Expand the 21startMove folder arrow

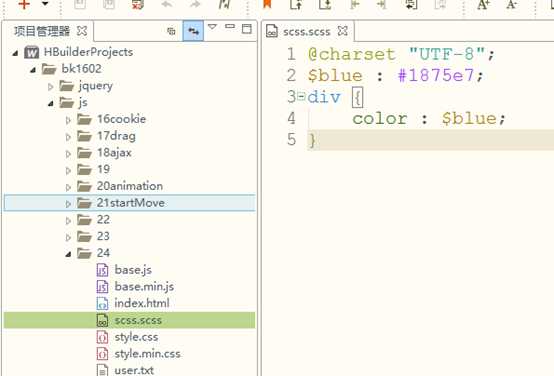tap(68, 204)
